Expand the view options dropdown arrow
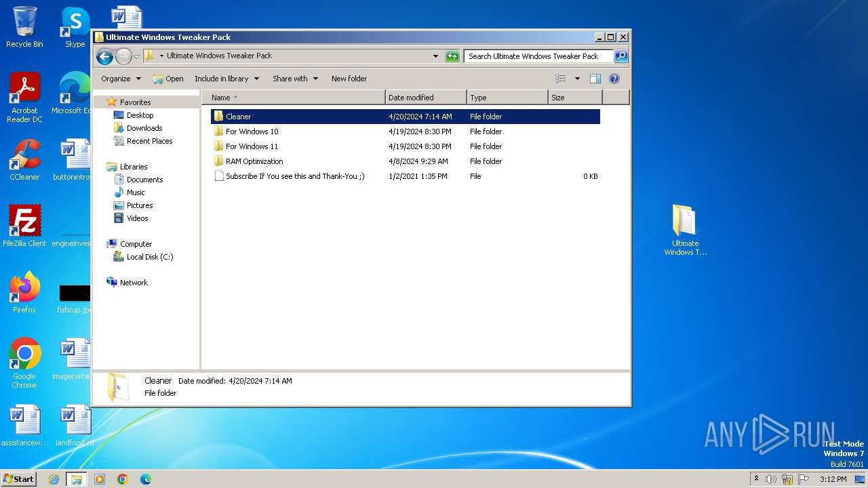 [577, 79]
